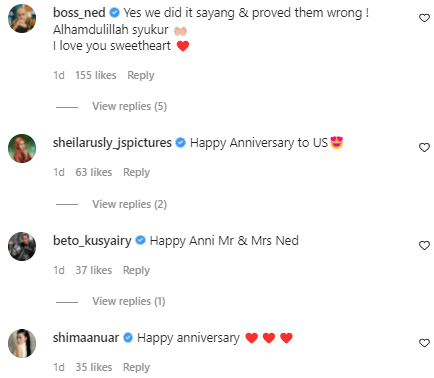Open the boss_ned username link
This screenshot has height=378, width=434.
(x=79, y=13)
